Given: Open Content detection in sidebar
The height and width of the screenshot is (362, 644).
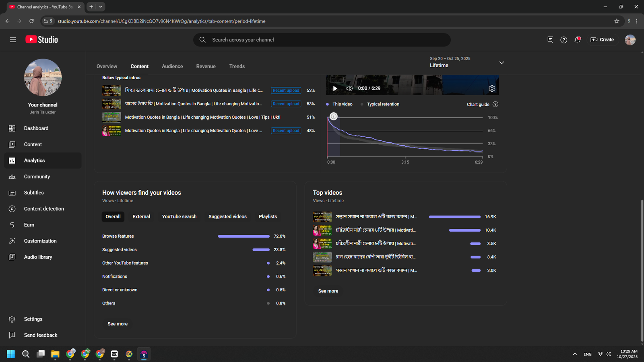Looking at the screenshot, I should coord(43,209).
